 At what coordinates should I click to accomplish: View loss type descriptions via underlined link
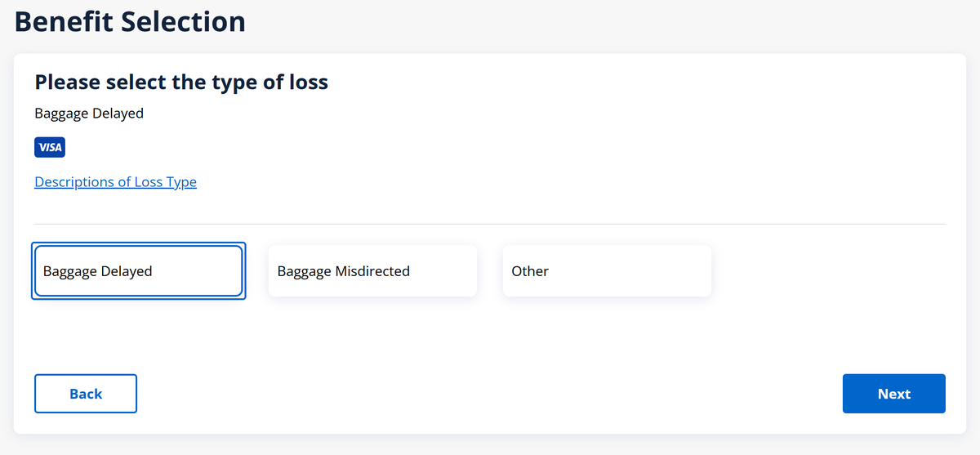coord(115,182)
